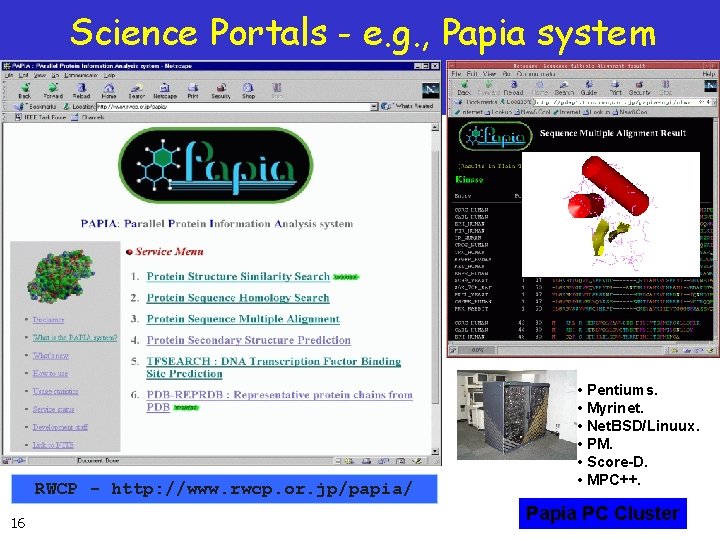The height and width of the screenshot is (540, 720).
Task: Open the File menu in the PAPIA Netscape window
Action: pyautogui.click(x=8, y=75)
